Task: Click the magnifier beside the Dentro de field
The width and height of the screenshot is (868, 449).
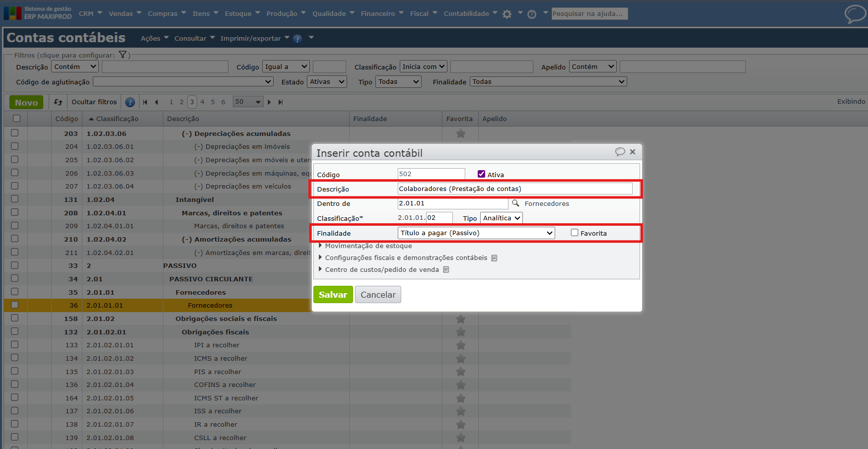Action: [x=515, y=203]
